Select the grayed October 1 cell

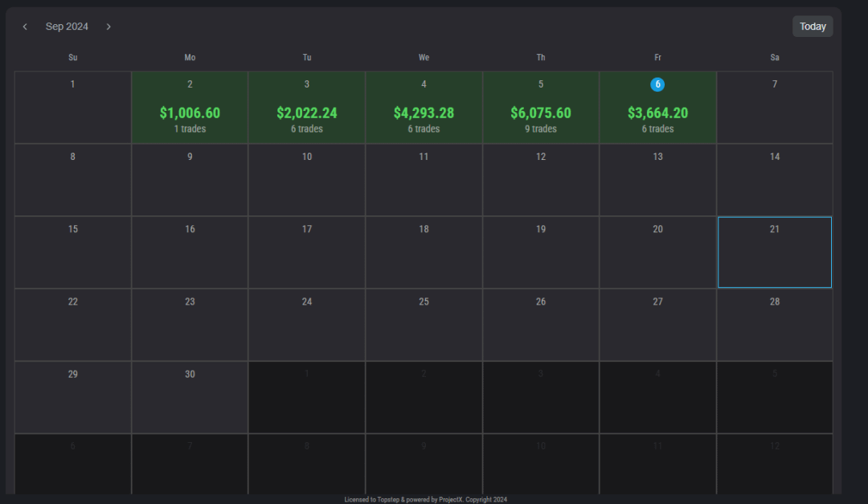(x=307, y=397)
